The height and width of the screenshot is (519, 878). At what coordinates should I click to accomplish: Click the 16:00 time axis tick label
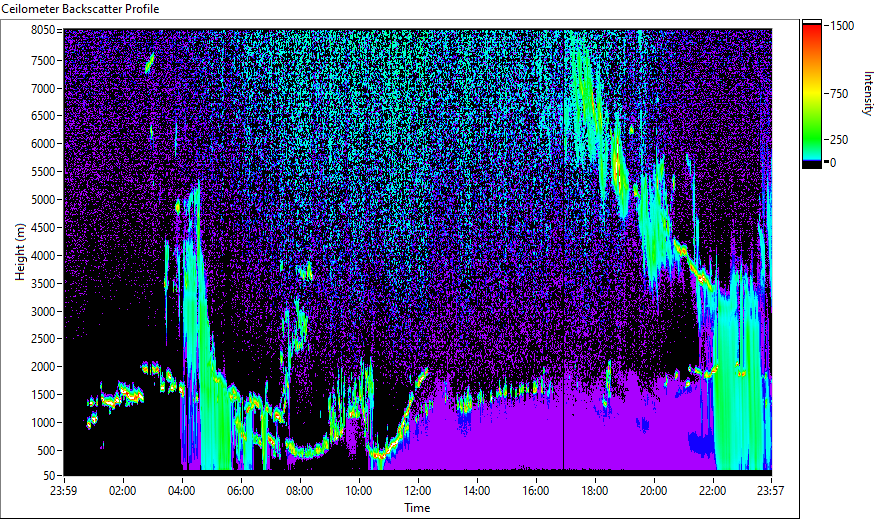tap(535, 491)
